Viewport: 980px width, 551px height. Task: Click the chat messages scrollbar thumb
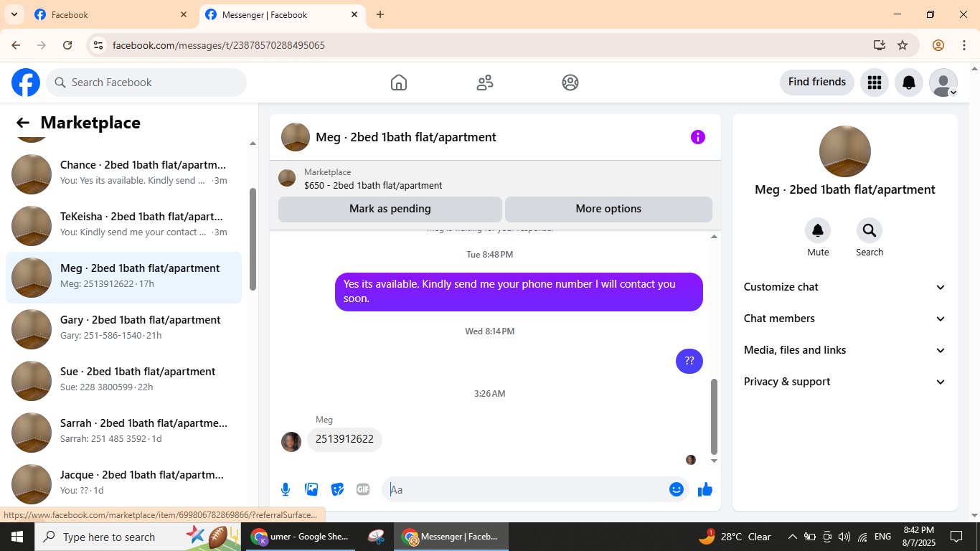[714, 417]
